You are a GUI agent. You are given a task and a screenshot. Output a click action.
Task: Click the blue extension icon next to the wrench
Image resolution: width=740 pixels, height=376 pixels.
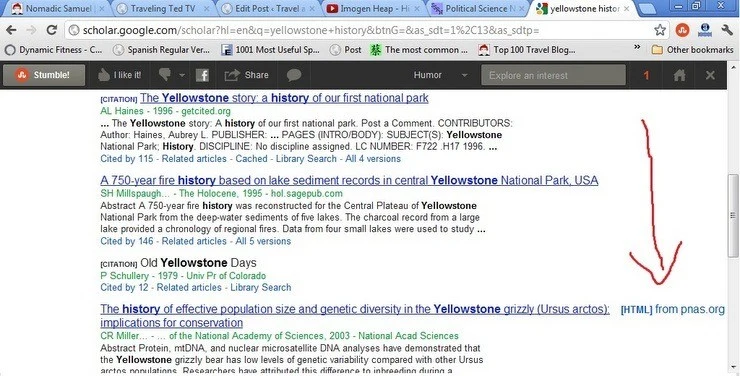pyautogui.click(x=705, y=30)
